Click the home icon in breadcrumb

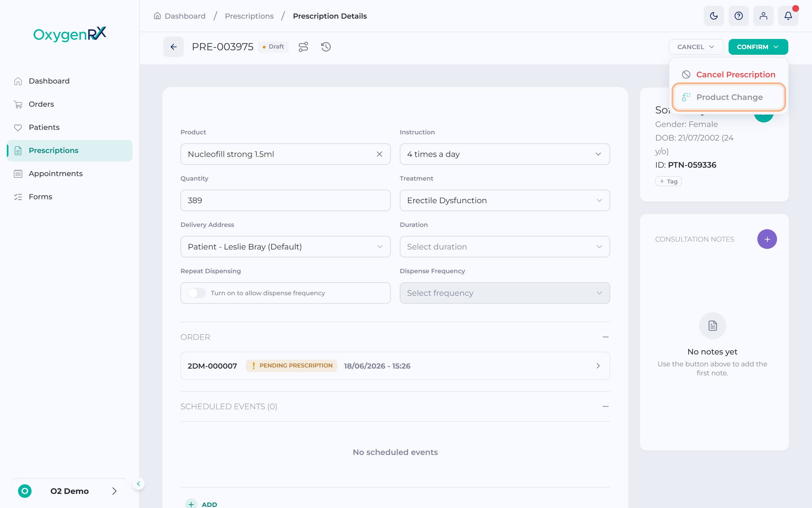[x=157, y=16]
